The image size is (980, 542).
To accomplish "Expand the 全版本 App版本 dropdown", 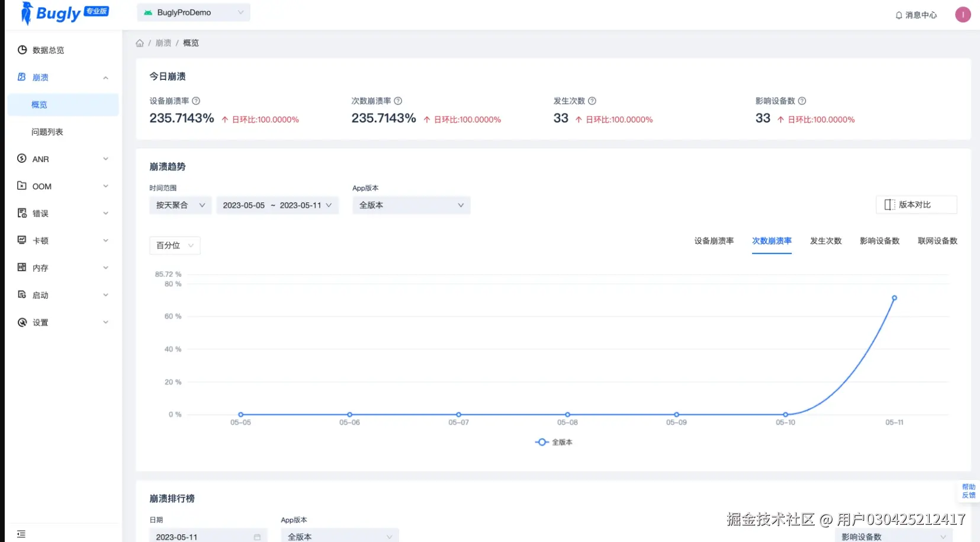I will coord(412,205).
